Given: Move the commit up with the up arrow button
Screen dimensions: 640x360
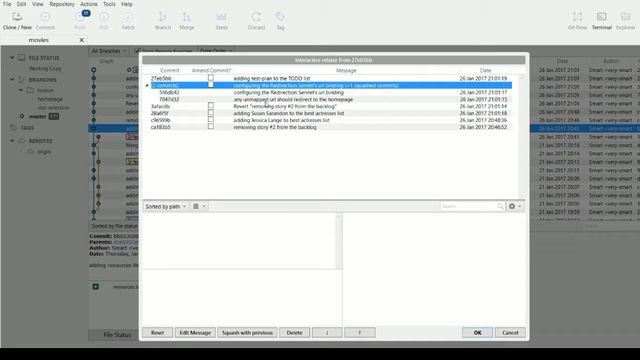Looking at the screenshot, I should (x=360, y=333).
